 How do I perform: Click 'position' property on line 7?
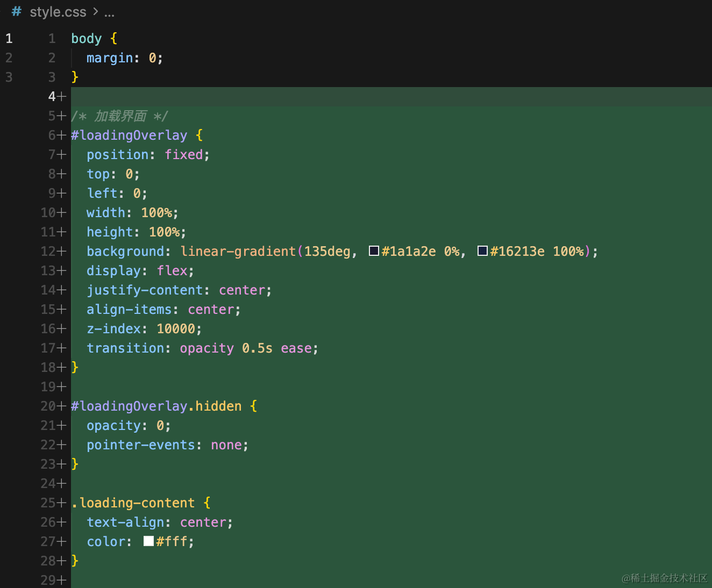coord(118,155)
